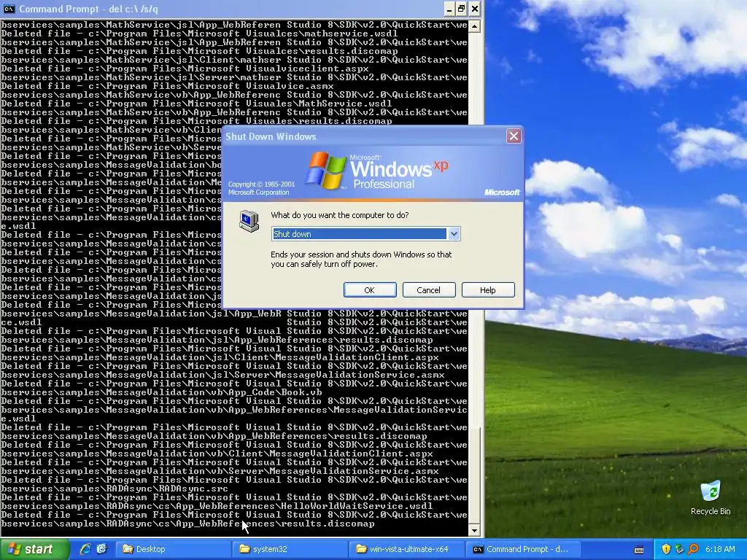Launch Internet Explorer from Quick Launch

pyautogui.click(x=85, y=549)
